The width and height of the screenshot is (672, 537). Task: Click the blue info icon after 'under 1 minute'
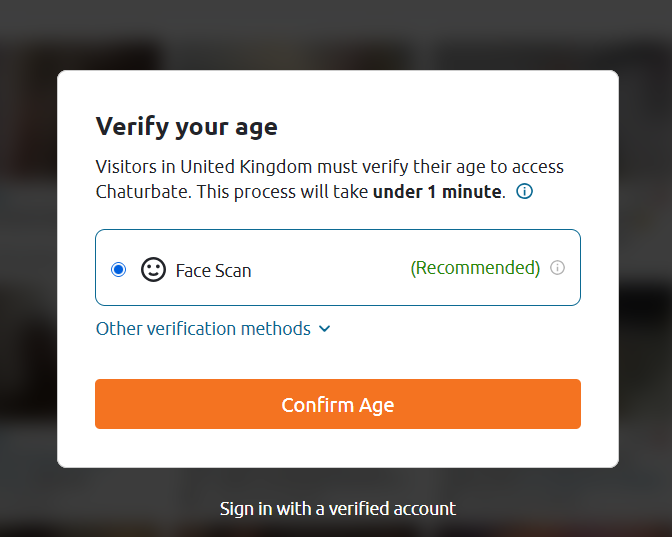click(x=524, y=191)
